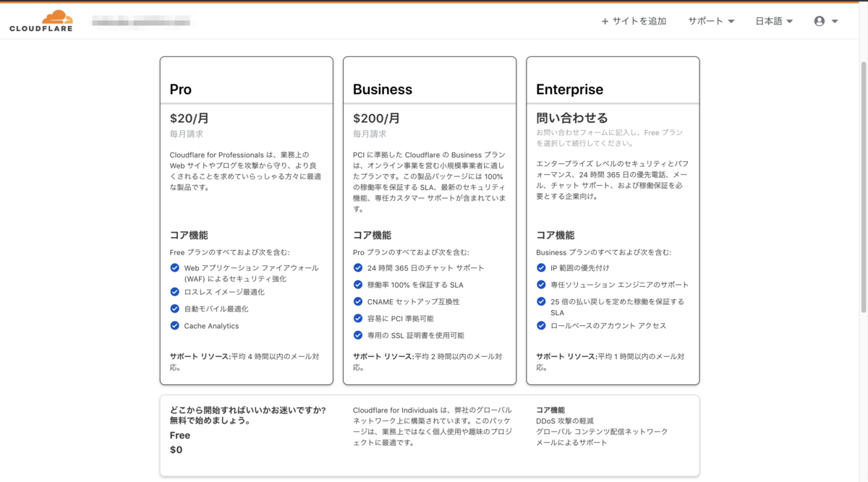Click checkmark icon beside CNAME セットアップ互換性
The image size is (868, 482).
[x=357, y=301]
